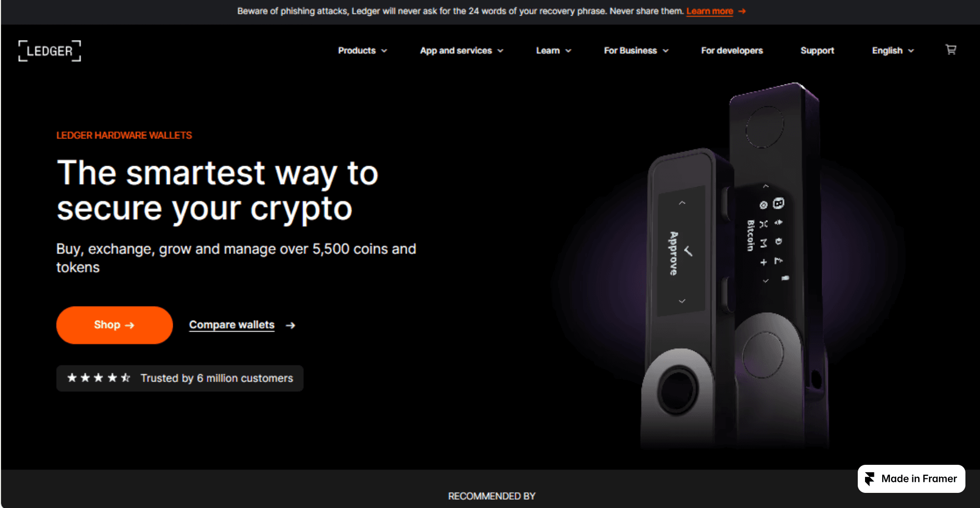The height and width of the screenshot is (508, 980).
Task: Expand the App and services menu
Action: coord(462,50)
